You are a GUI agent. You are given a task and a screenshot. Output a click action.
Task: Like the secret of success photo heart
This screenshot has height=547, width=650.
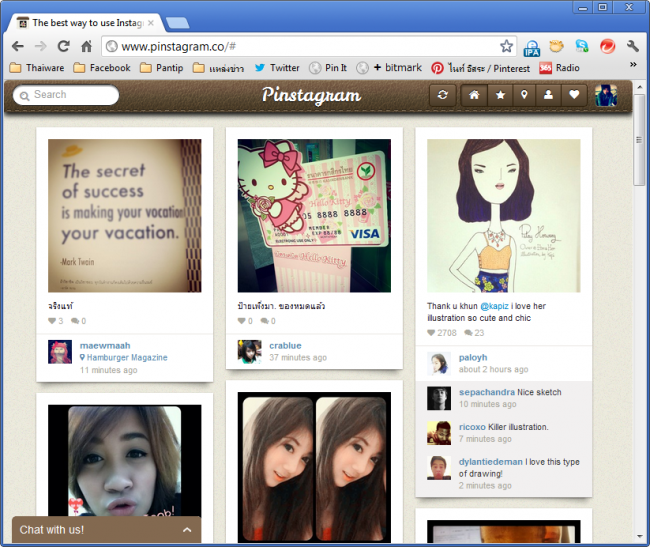(x=52, y=321)
